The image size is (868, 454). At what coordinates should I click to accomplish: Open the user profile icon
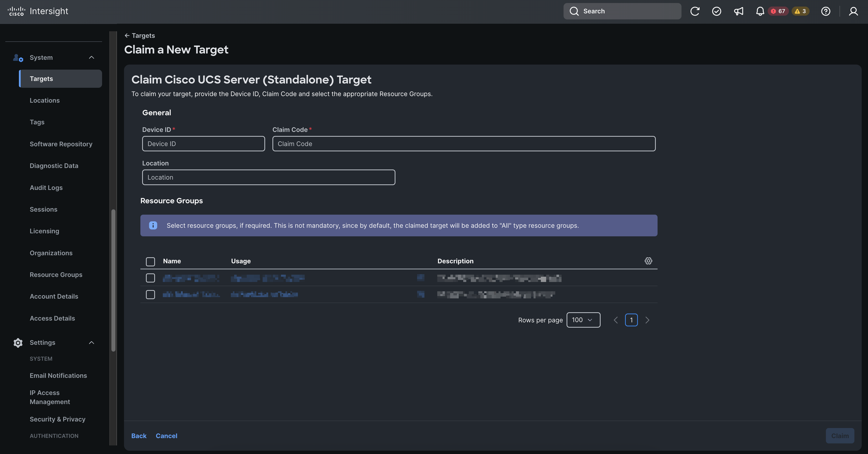coord(853,11)
